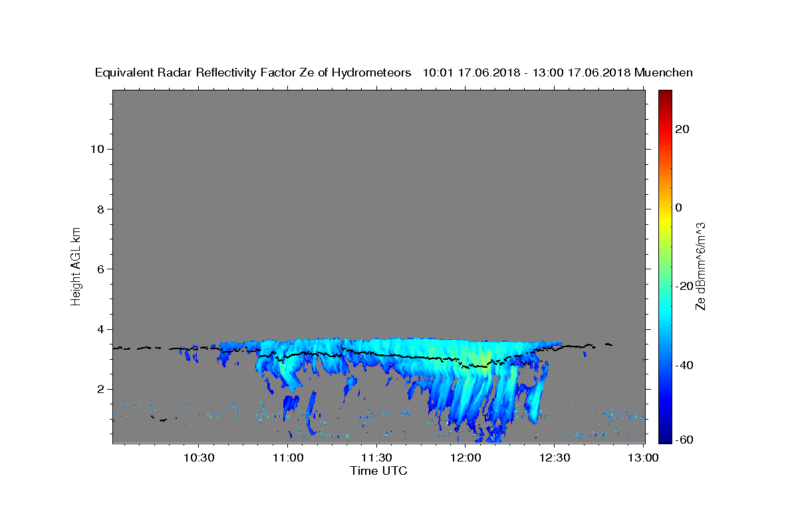
Task: Click the colorbar tick value '0'
Action: [680, 207]
